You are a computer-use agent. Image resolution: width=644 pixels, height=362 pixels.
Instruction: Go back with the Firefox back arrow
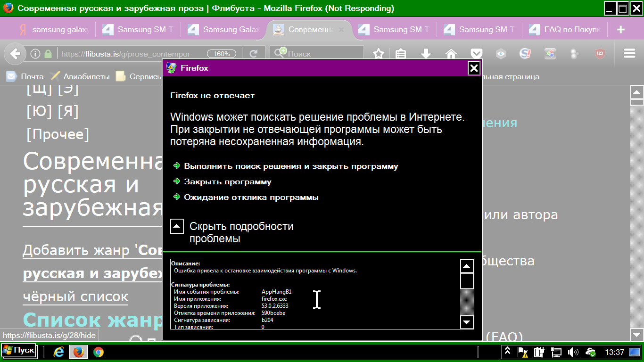click(x=15, y=54)
